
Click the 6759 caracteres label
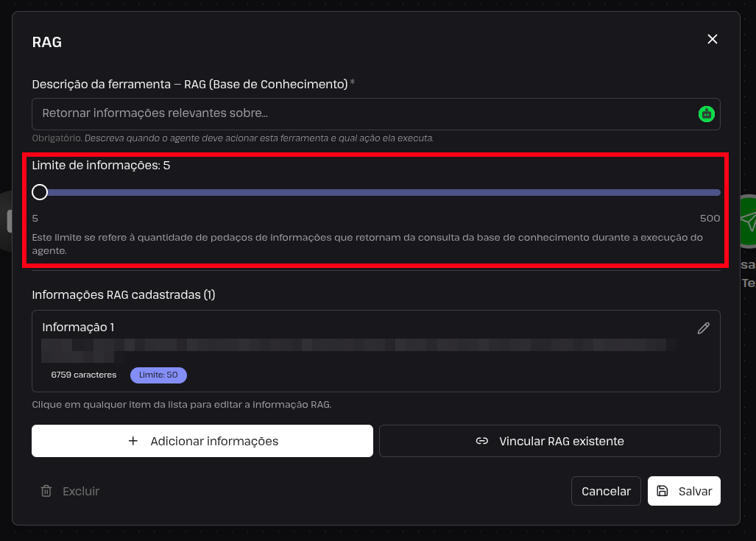point(84,375)
